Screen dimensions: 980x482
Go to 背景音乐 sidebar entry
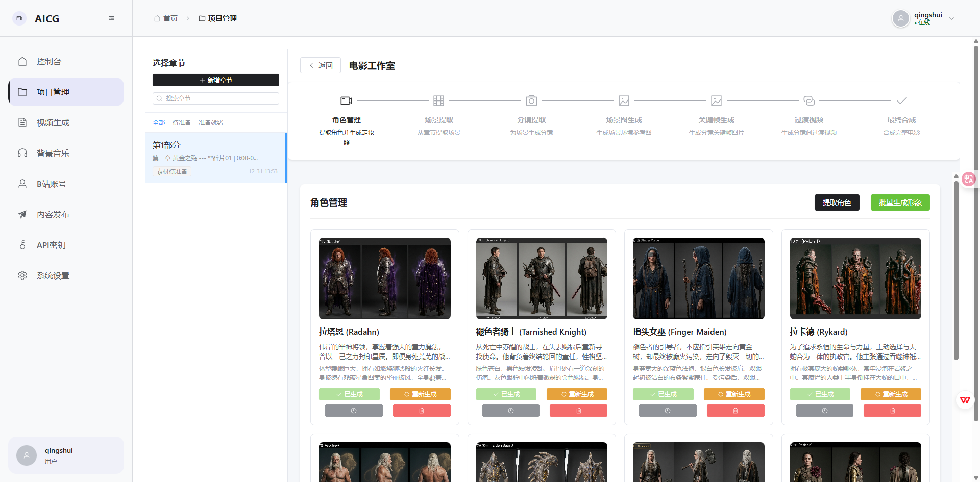pos(66,153)
